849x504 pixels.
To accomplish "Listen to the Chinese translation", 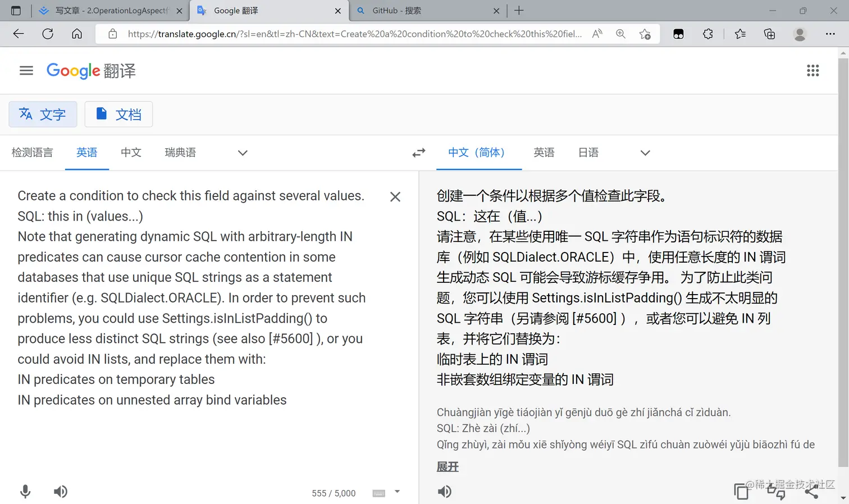I will pyautogui.click(x=445, y=492).
